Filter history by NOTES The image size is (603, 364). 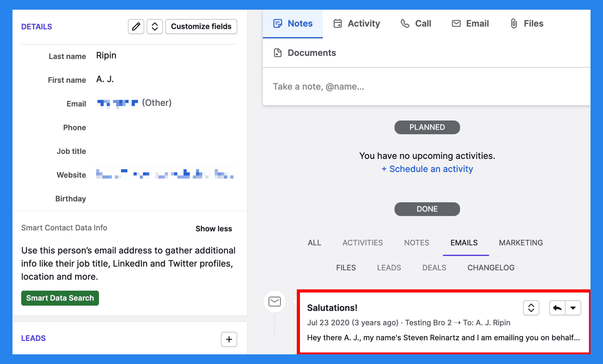point(417,243)
